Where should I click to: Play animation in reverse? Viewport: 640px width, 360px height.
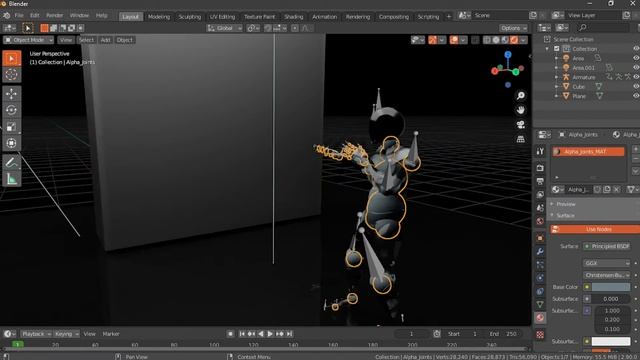coord(261,334)
